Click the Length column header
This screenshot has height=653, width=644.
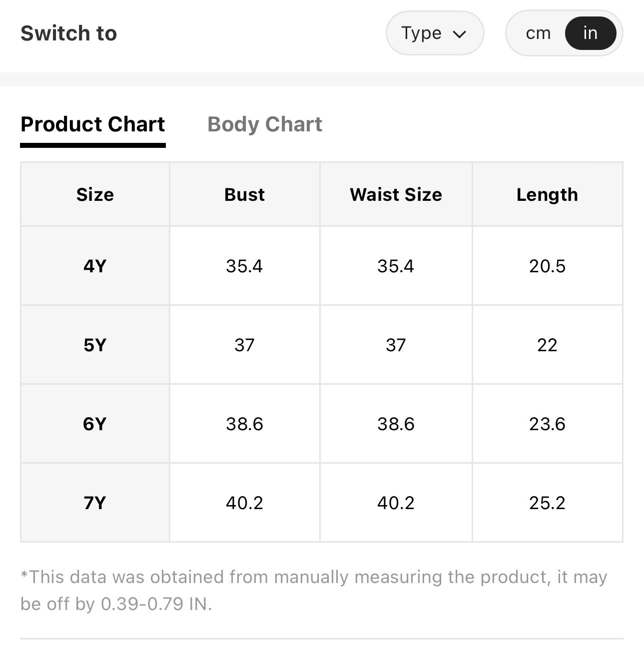547,194
